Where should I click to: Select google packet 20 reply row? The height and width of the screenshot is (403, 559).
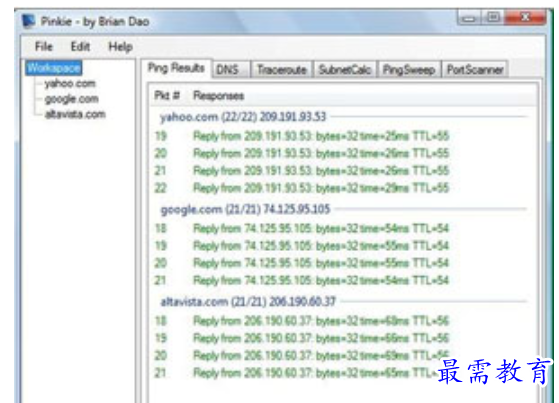pyautogui.click(x=302, y=263)
